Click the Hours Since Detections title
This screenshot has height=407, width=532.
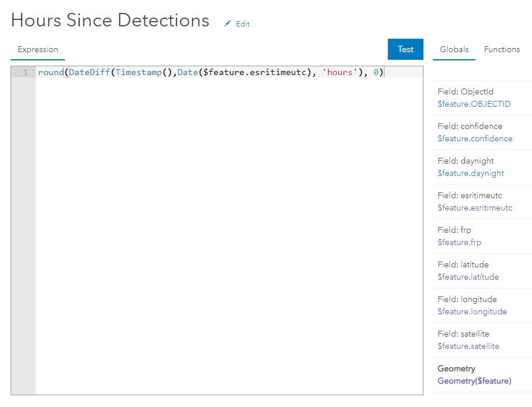tap(110, 21)
